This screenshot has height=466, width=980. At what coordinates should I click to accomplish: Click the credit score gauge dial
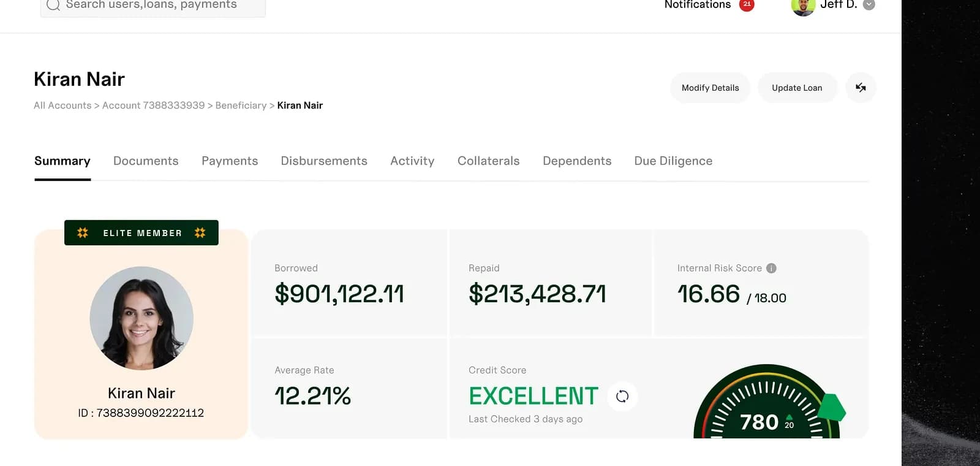tap(767, 402)
